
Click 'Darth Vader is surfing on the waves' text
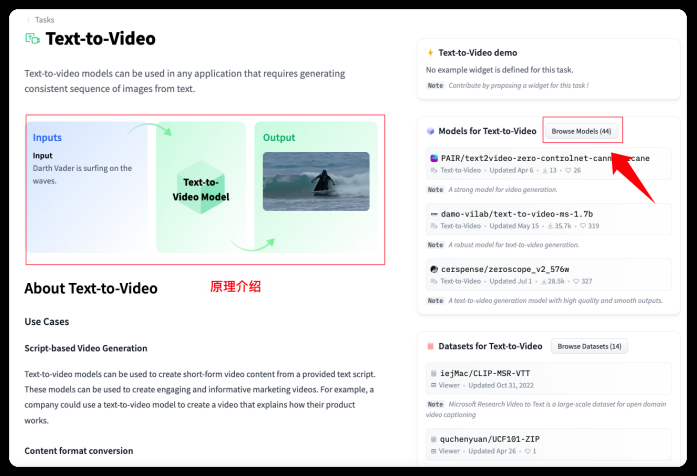[x=82, y=175]
